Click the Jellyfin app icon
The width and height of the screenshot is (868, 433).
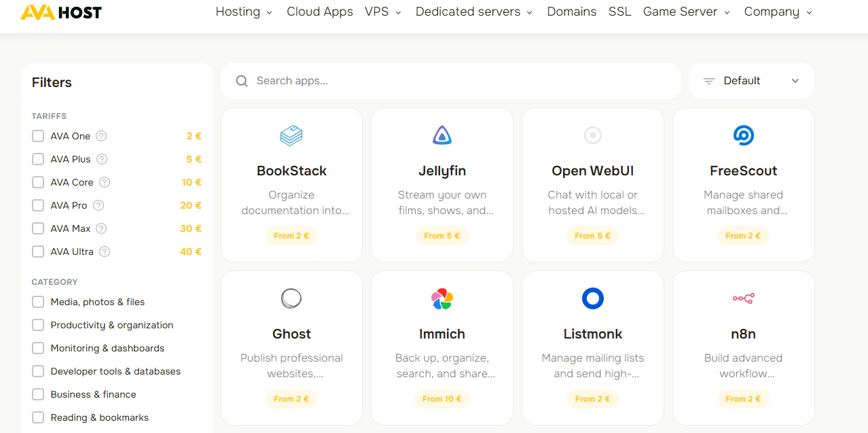click(442, 135)
